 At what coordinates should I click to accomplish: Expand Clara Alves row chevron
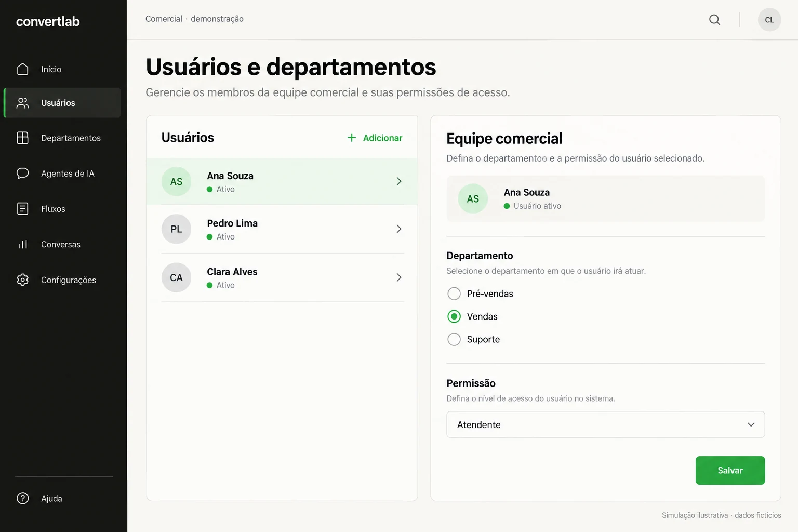pyautogui.click(x=399, y=277)
